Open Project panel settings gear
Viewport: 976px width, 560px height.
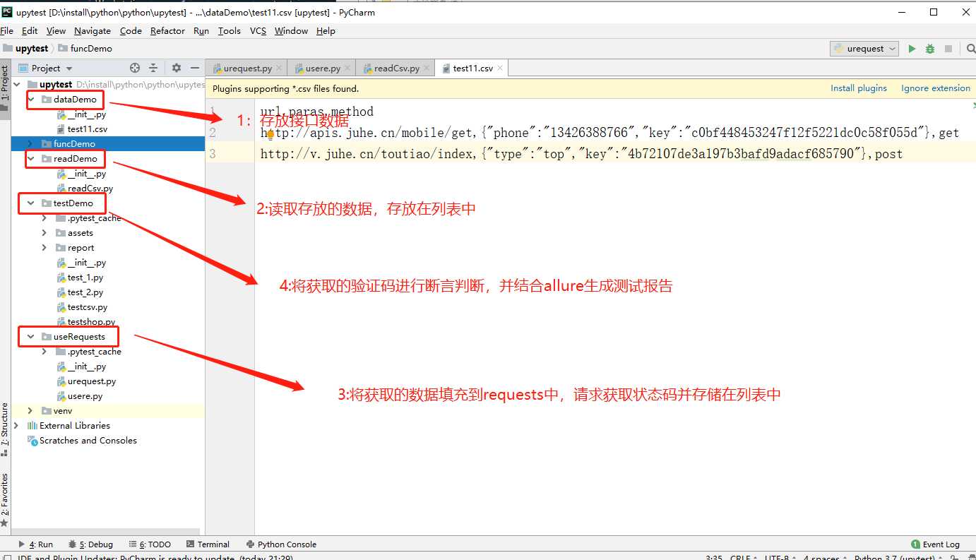(x=177, y=68)
